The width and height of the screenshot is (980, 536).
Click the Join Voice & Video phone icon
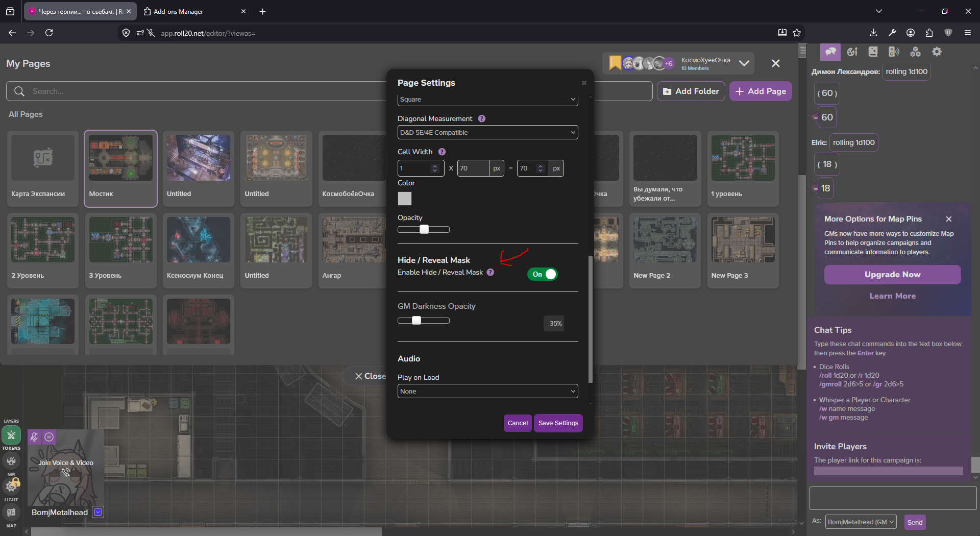point(65,473)
